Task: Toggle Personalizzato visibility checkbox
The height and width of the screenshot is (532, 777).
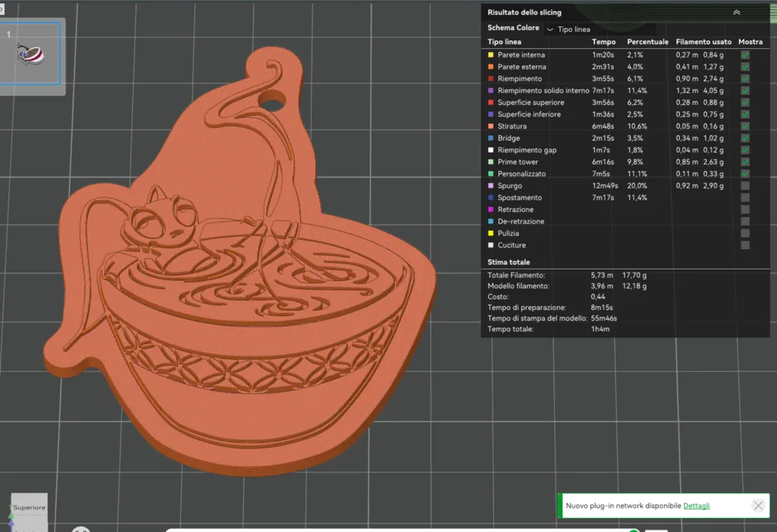Action: (745, 174)
